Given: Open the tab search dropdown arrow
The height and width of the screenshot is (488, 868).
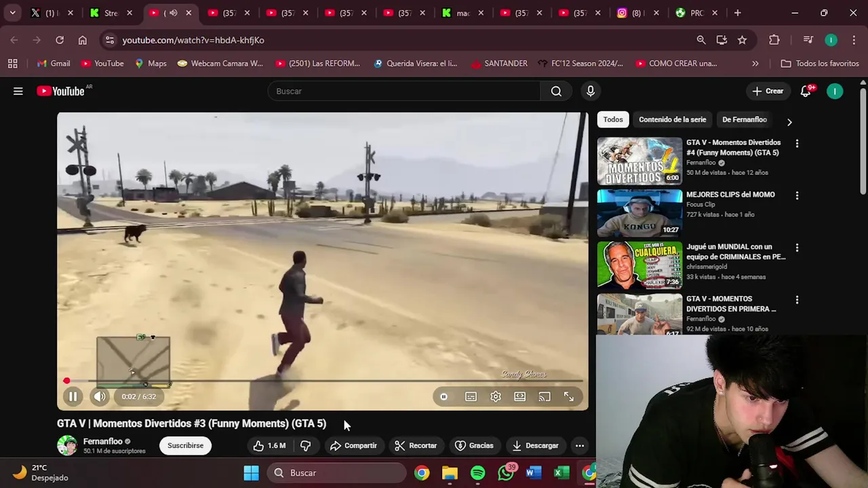Looking at the screenshot, I should 12,12.
